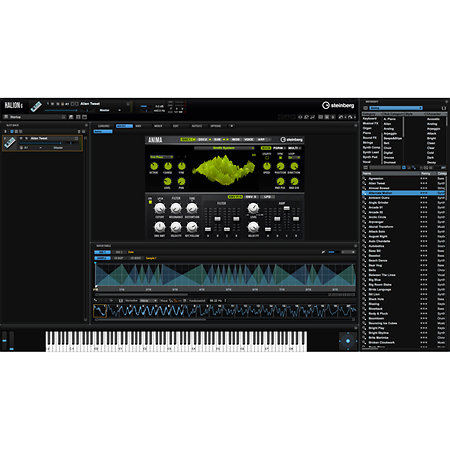Click the blue filter icon in browser toolbar

click(404, 167)
